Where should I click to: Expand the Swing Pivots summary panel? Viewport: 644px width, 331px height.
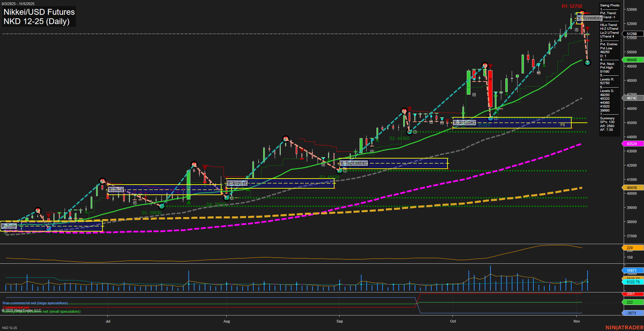tap(609, 5)
